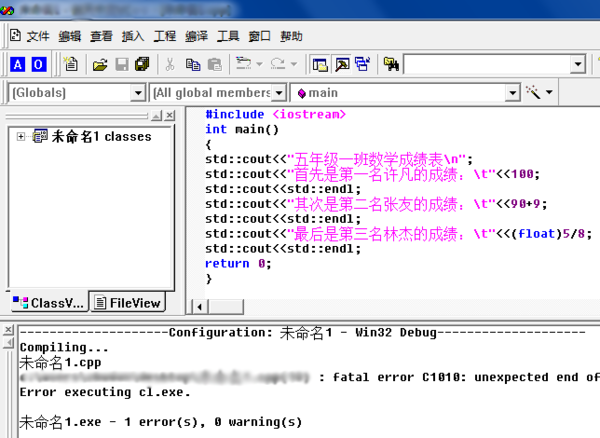Toggle the Output window icon
This screenshot has width=600, height=438.
point(341,64)
